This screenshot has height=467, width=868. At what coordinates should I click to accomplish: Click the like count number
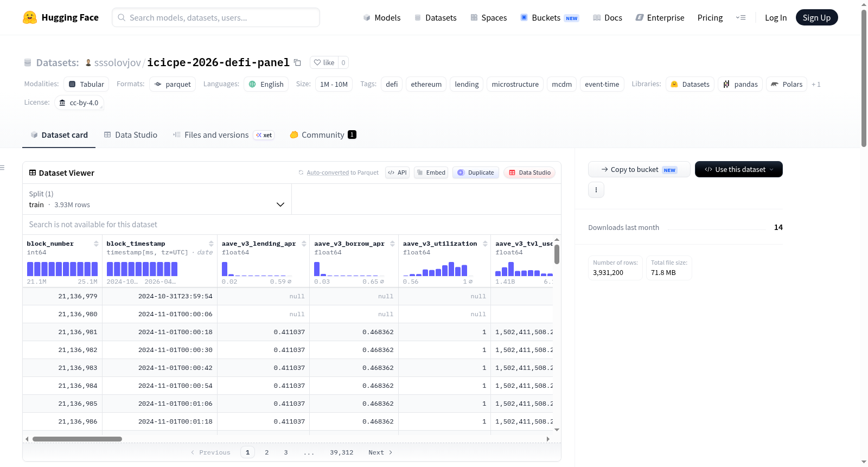pyautogui.click(x=343, y=62)
